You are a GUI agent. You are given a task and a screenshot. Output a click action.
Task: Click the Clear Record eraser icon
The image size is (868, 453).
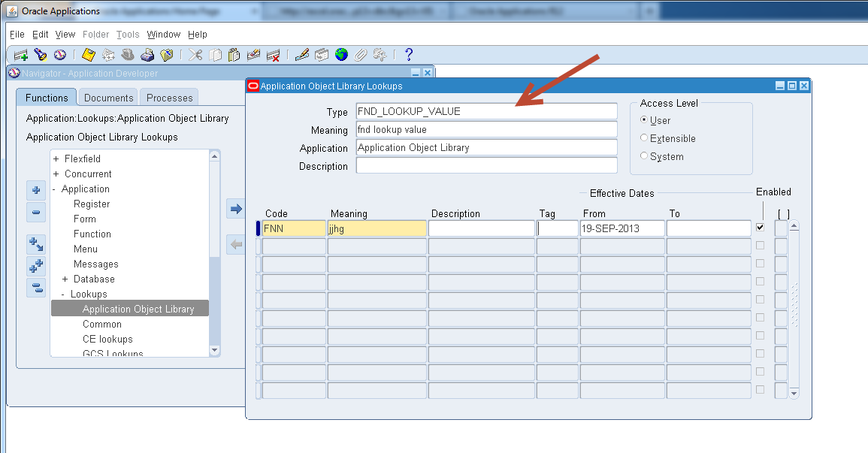point(253,55)
